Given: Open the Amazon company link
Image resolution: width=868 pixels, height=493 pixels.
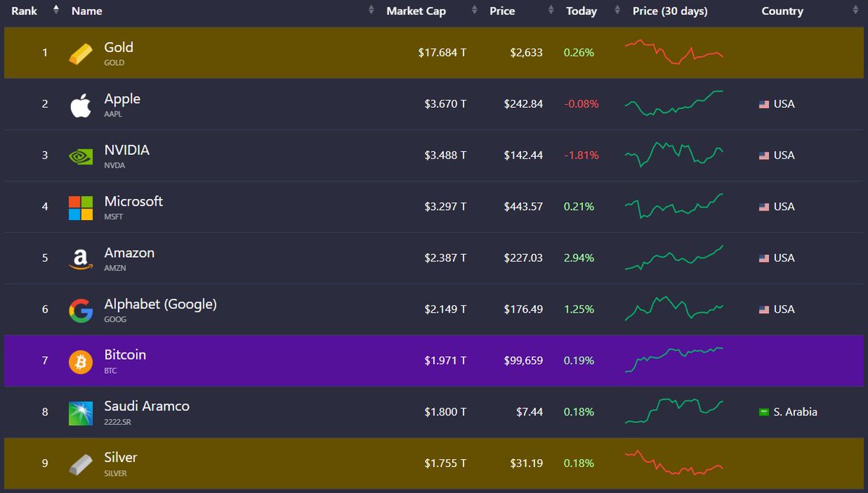Looking at the screenshot, I should [x=129, y=253].
